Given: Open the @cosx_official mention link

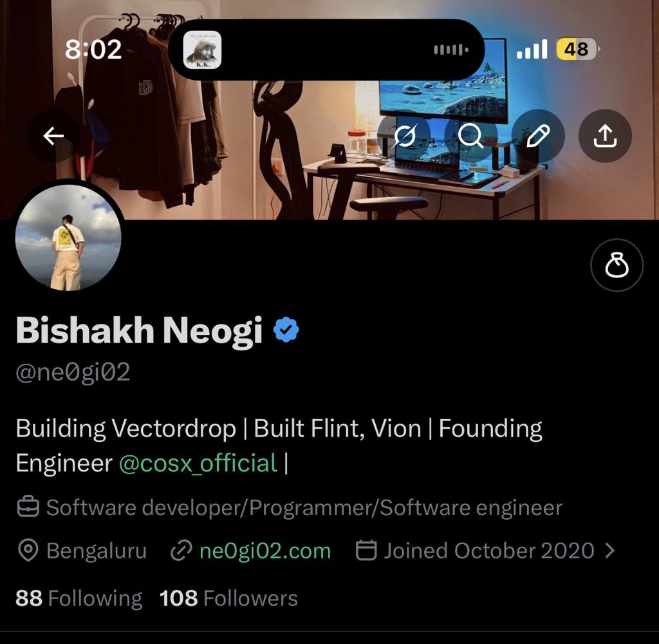Looking at the screenshot, I should click(x=198, y=463).
